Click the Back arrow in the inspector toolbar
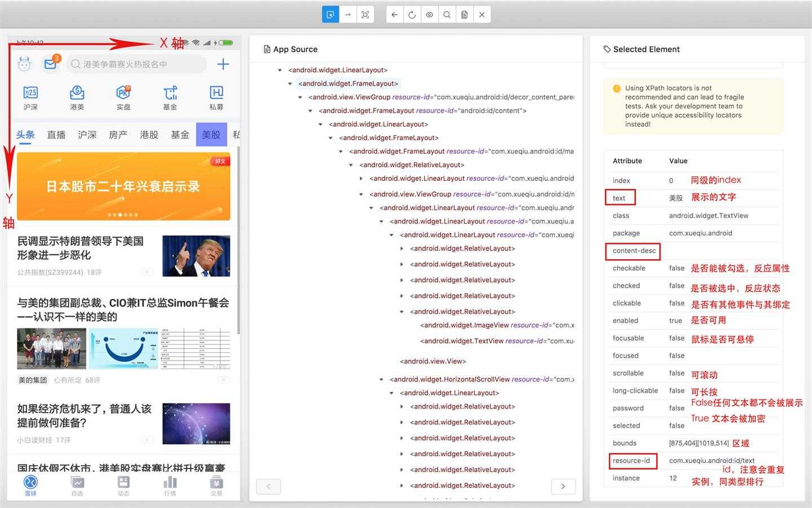This screenshot has width=812, height=508. coord(395,15)
